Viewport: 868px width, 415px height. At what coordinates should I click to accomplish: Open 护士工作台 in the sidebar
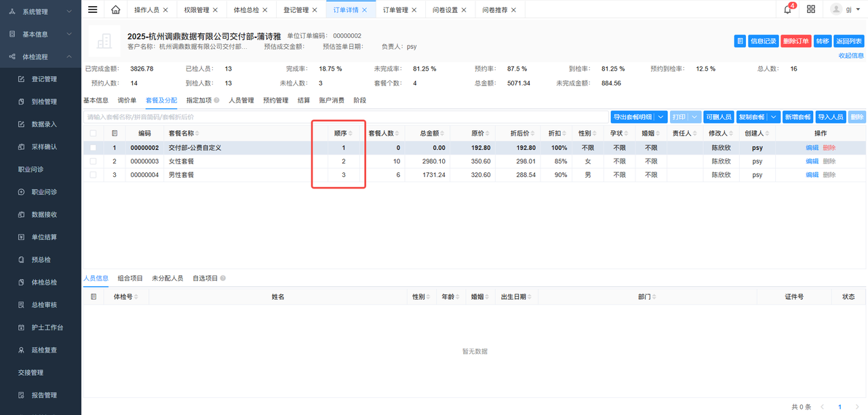(x=47, y=328)
